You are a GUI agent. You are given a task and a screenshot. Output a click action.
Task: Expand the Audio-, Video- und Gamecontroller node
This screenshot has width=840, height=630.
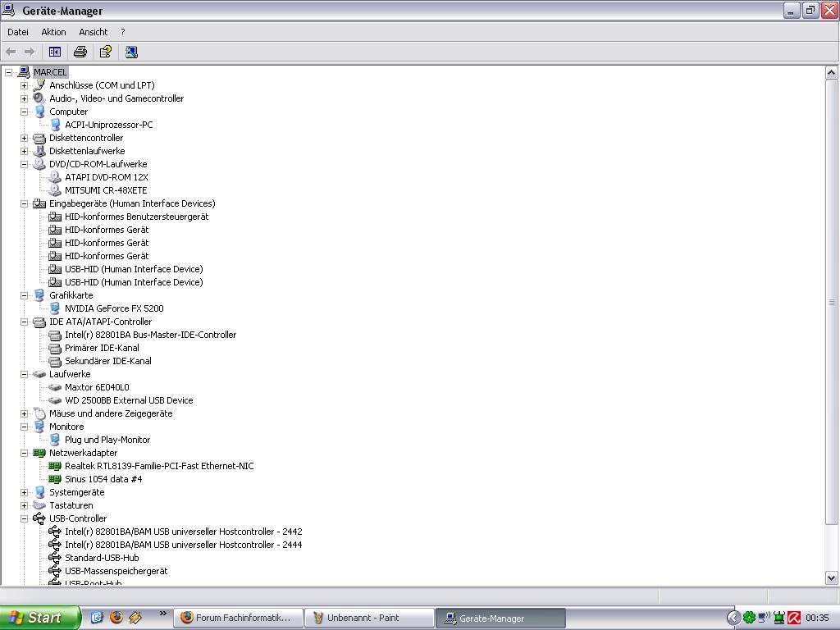point(24,98)
